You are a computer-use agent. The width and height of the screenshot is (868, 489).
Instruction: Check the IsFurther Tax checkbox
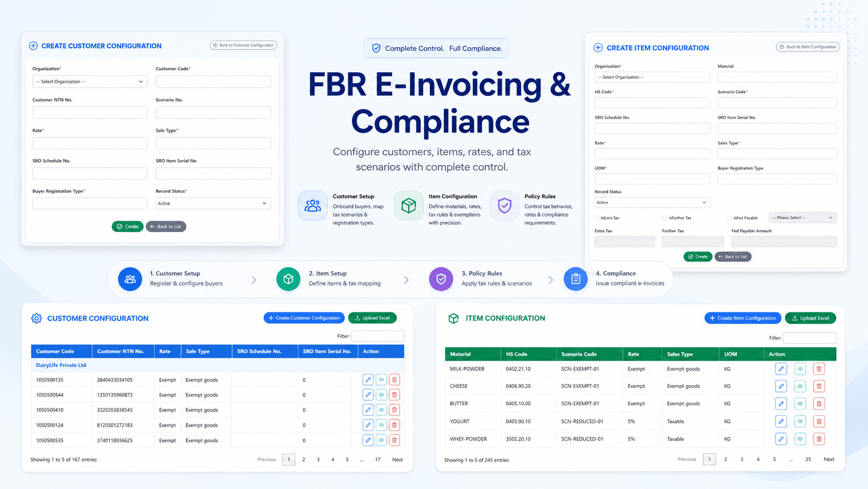coord(664,218)
